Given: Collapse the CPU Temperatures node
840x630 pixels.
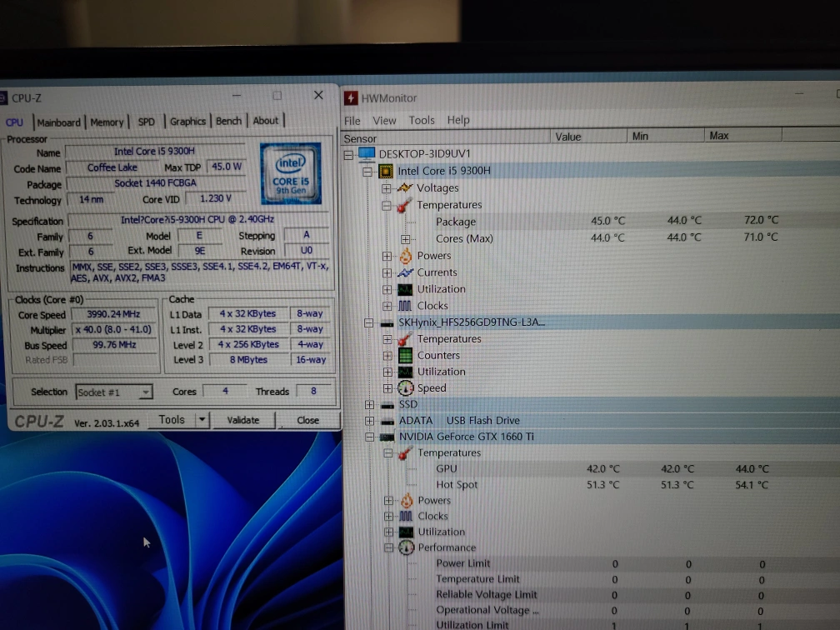Looking at the screenshot, I should (387, 206).
